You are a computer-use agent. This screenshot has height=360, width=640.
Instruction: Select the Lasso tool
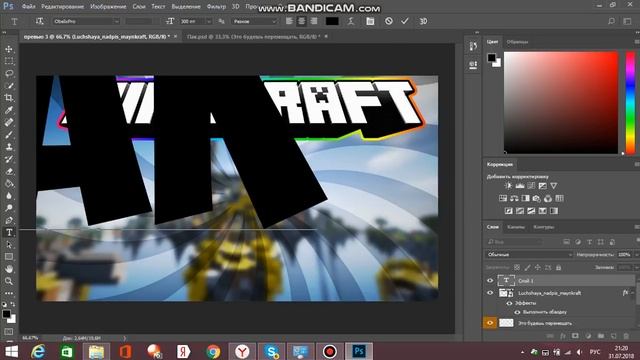click(x=9, y=73)
